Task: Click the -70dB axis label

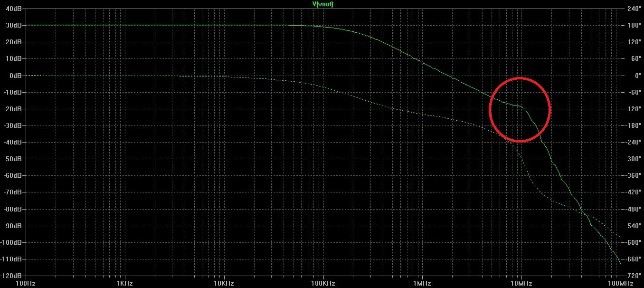Action: [x=13, y=192]
